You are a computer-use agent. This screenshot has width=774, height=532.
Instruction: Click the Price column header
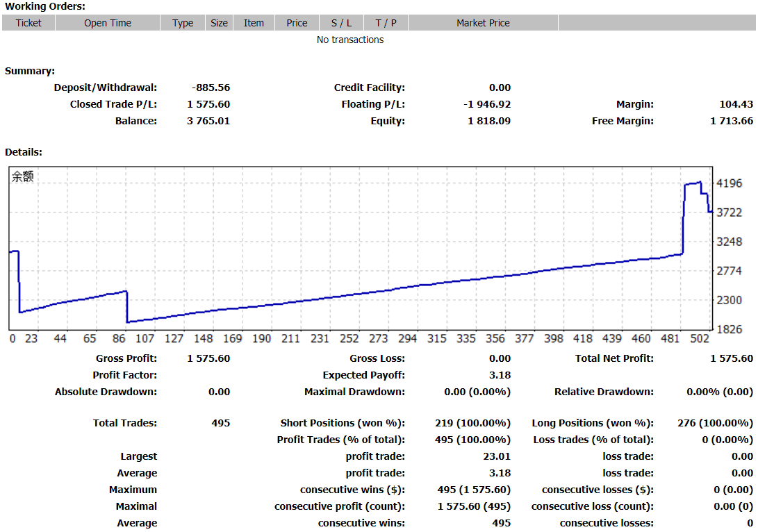297,23
